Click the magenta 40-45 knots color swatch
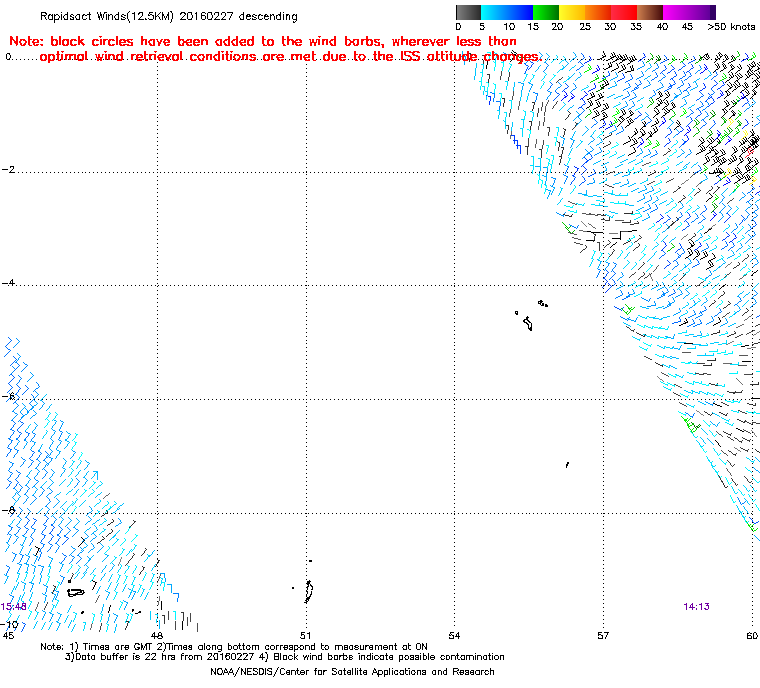 click(676, 12)
